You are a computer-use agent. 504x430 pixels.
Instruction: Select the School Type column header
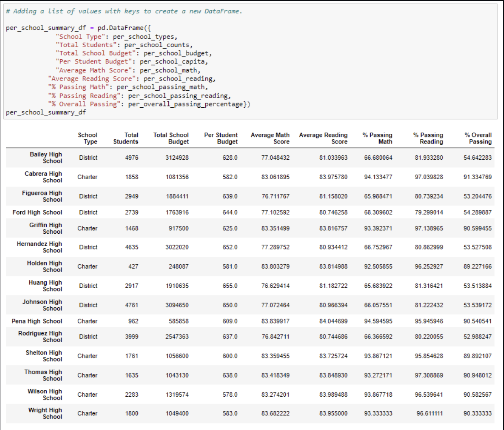pos(88,138)
